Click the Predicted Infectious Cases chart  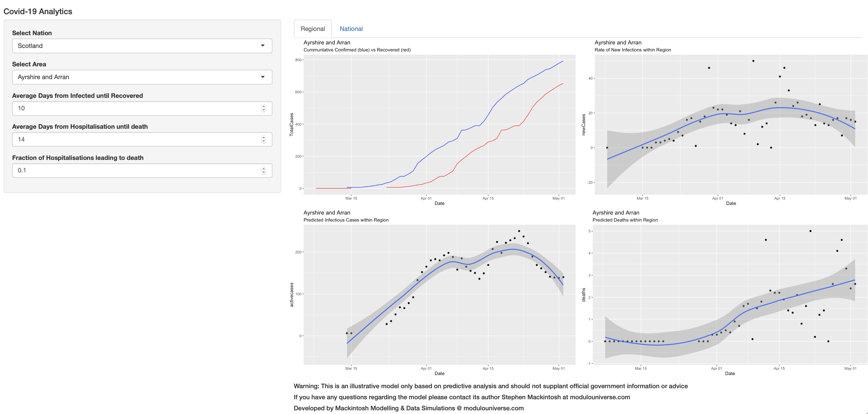click(x=439, y=295)
